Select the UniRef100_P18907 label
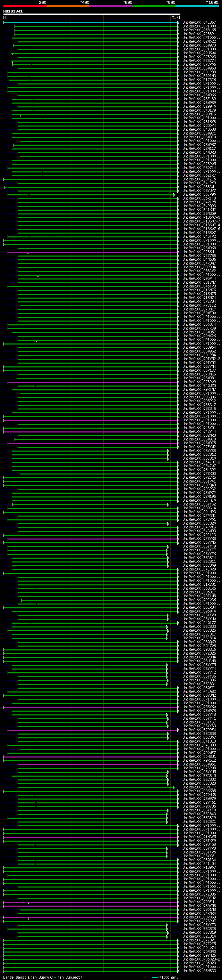The height and width of the screenshot is (980, 222). tap(199, 867)
